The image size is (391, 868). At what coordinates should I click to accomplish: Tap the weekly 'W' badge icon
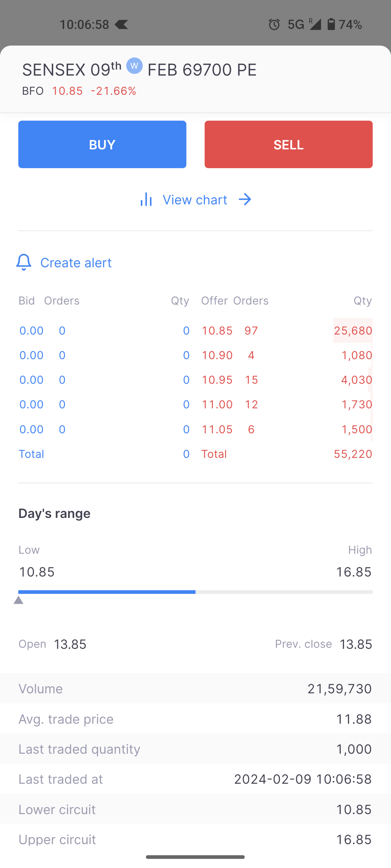(x=134, y=66)
